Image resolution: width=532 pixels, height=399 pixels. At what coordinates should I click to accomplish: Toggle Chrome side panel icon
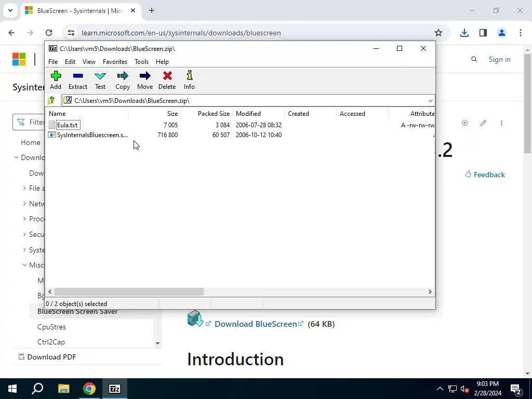483,33
